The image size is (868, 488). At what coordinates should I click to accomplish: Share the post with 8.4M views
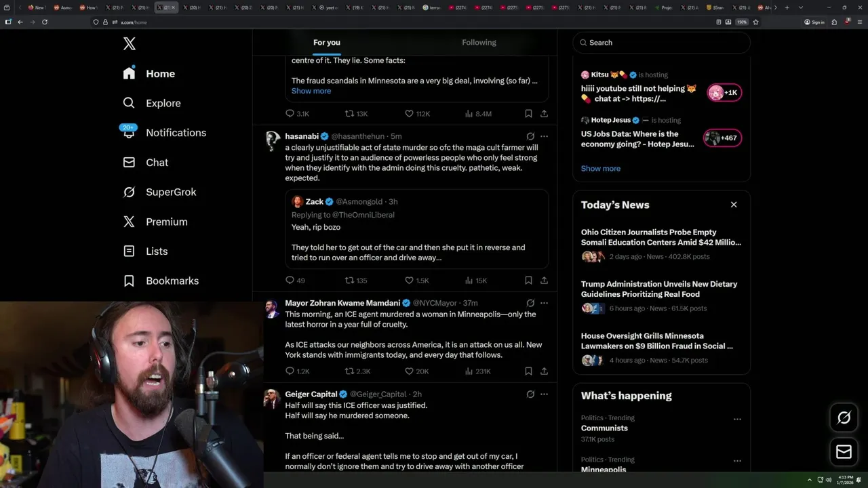(x=544, y=114)
